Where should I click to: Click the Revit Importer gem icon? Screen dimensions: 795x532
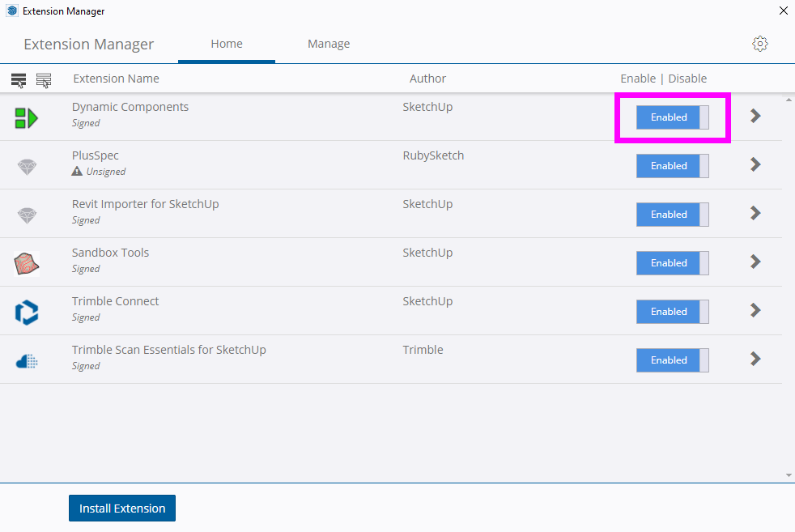point(27,215)
